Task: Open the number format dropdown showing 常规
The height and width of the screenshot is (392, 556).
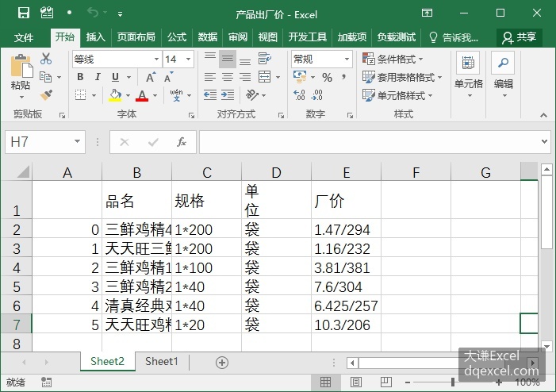Action: (347, 59)
